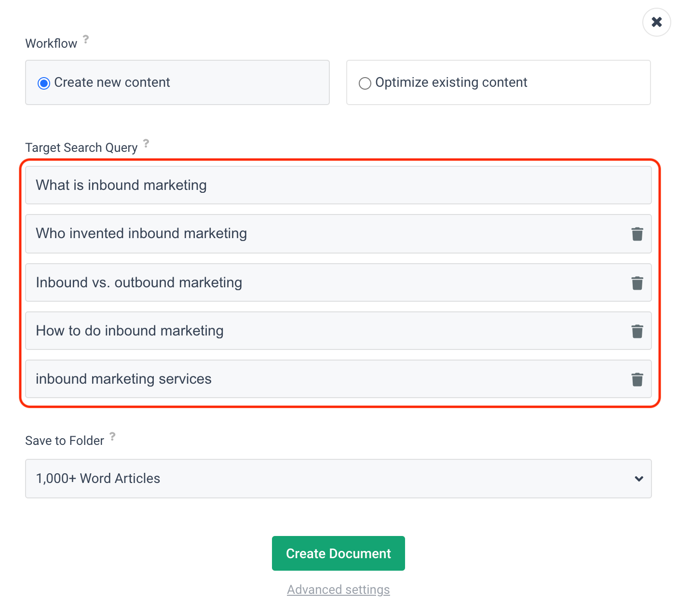Close the dialog with the X button

click(656, 22)
